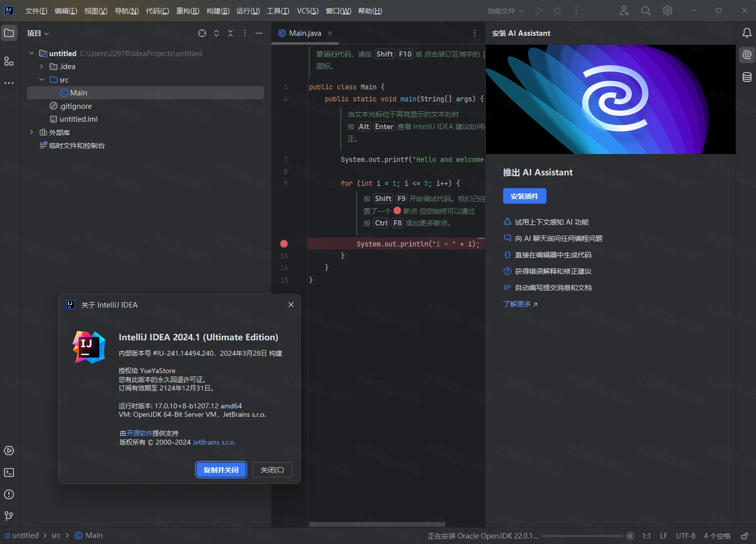The width and height of the screenshot is (756, 544).
Task: Cancel the OpenJDK download on the progress bar
Action: point(630,536)
